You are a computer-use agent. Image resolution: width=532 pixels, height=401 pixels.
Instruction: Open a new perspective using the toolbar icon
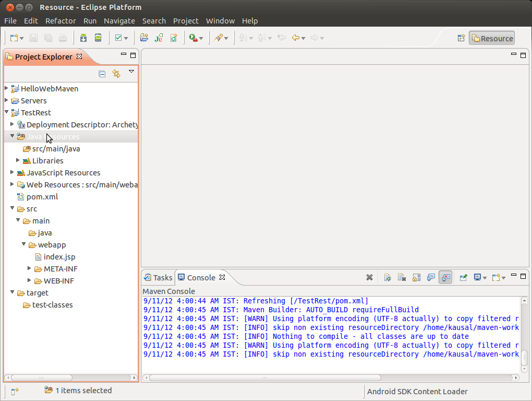pyautogui.click(x=461, y=38)
